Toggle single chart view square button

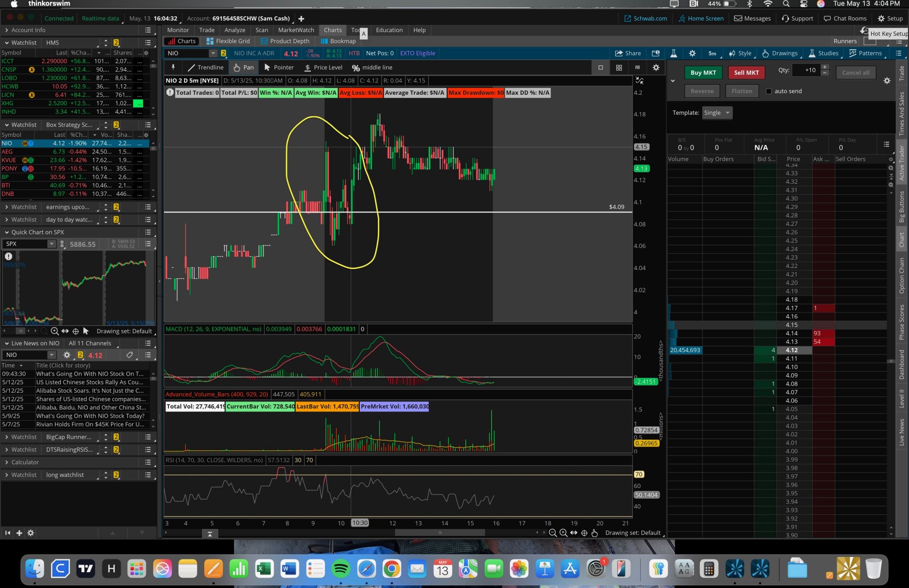pyautogui.click(x=600, y=67)
